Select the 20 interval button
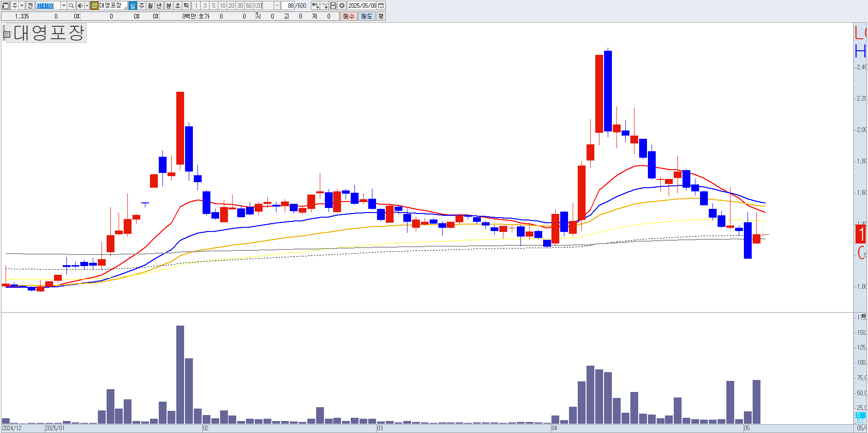868x433 pixels. (231, 6)
